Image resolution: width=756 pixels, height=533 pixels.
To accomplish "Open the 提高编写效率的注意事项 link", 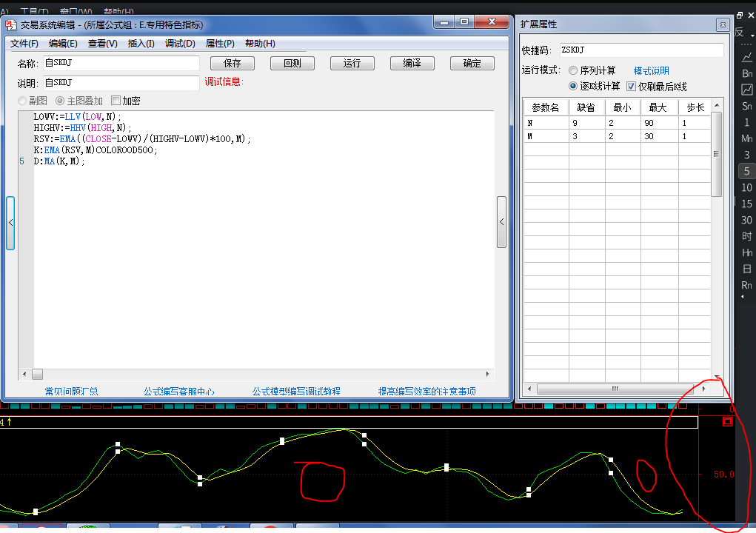I will point(426,392).
